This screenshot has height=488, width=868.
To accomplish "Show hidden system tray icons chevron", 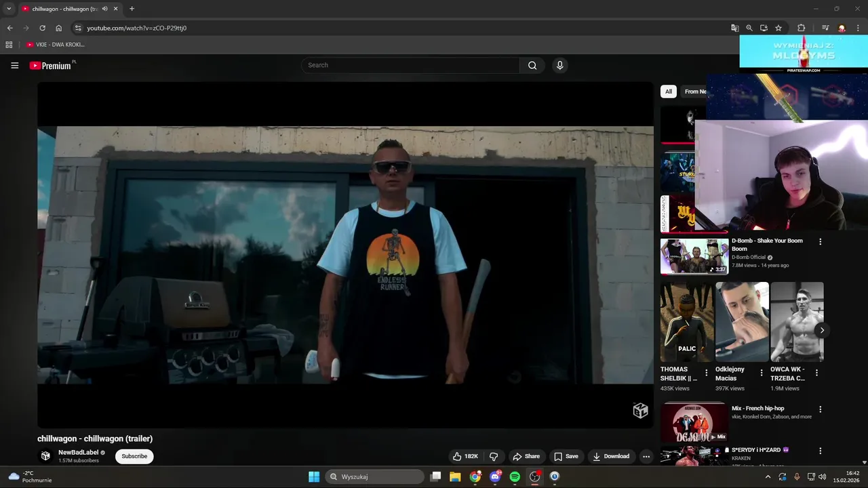I will (x=768, y=476).
